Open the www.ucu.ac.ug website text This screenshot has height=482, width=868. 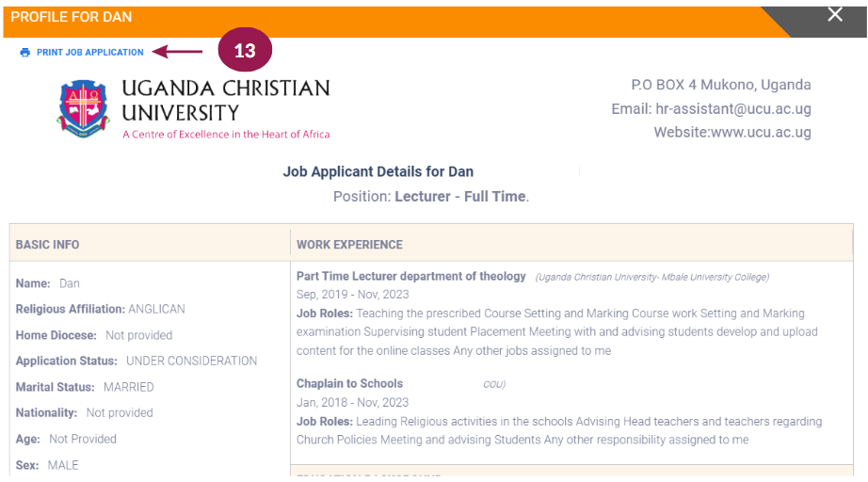(x=761, y=133)
